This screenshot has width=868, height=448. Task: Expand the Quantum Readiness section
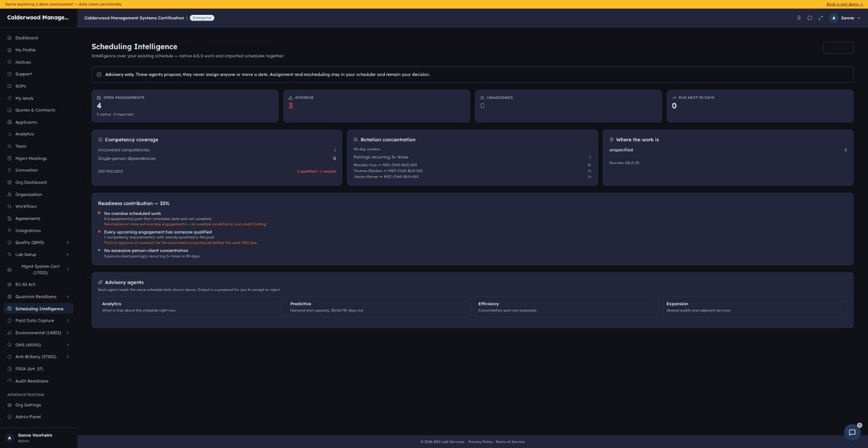[38, 297]
